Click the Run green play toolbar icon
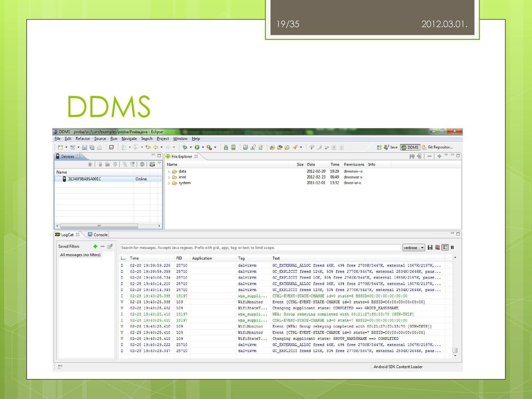 [x=197, y=147]
